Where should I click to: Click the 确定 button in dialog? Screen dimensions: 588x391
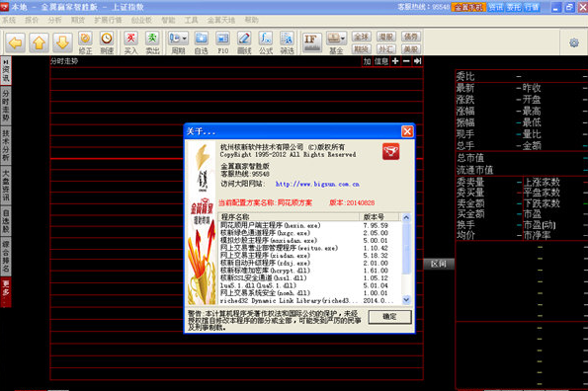coord(389,317)
